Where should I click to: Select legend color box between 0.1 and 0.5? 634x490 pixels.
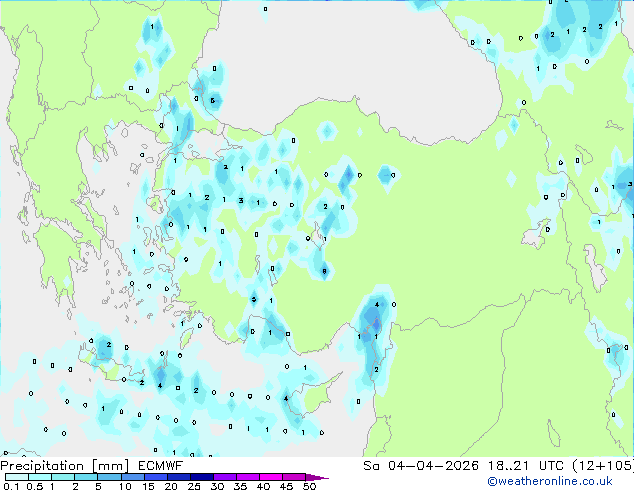17,477
